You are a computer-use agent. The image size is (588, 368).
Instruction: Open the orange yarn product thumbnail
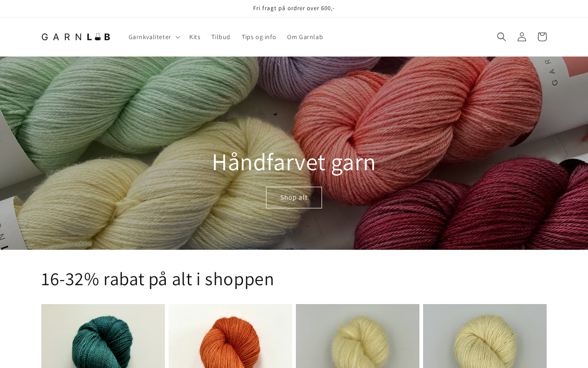pyautogui.click(x=230, y=336)
